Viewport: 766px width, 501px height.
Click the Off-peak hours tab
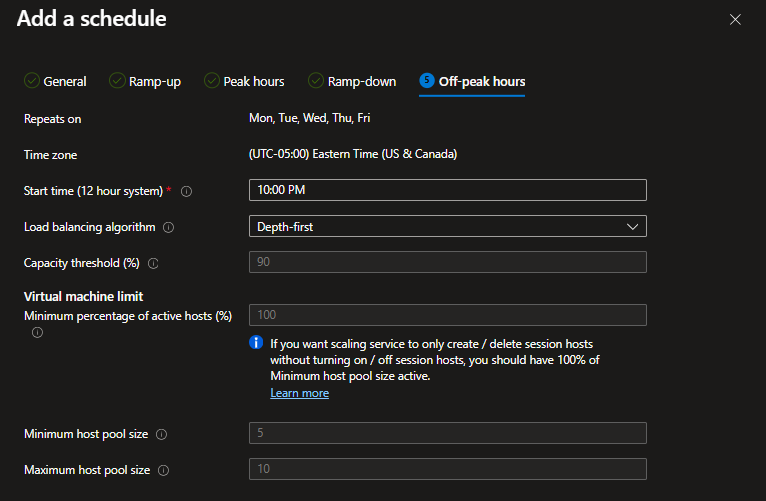coord(472,81)
